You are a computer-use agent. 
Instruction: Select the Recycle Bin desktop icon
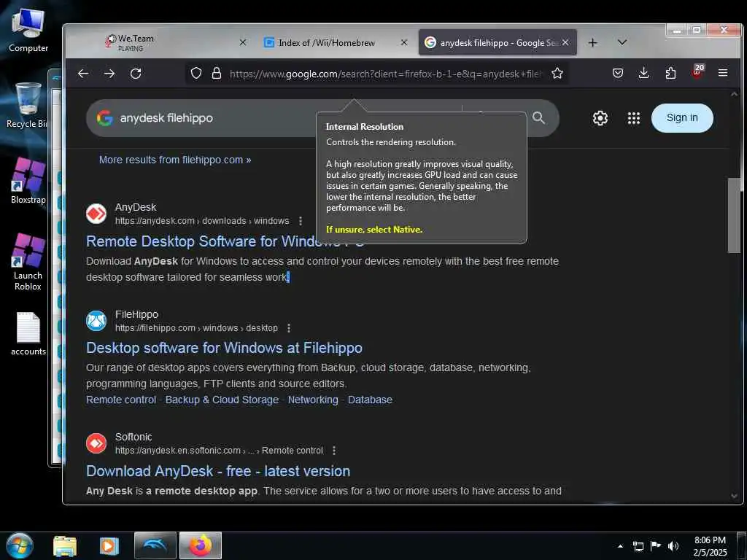(27, 105)
